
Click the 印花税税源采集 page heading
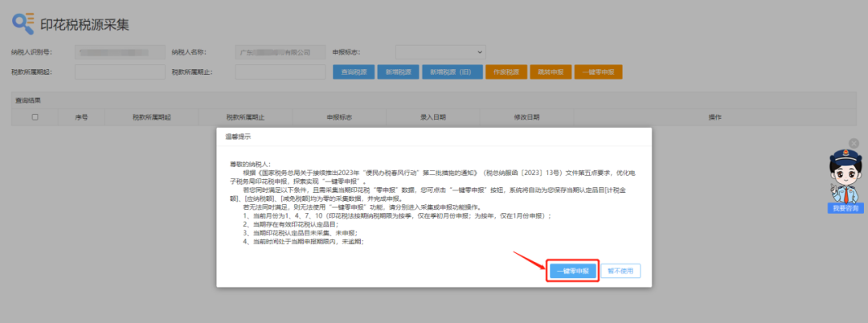tap(84, 24)
